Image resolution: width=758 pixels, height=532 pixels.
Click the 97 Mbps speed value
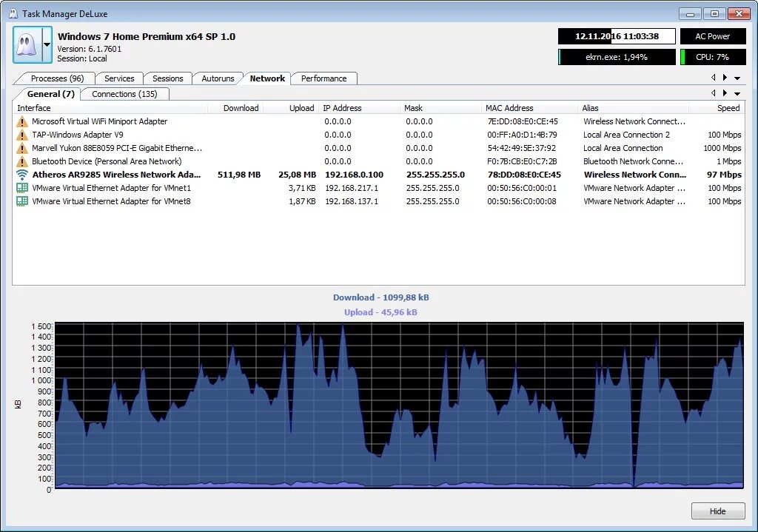(724, 175)
